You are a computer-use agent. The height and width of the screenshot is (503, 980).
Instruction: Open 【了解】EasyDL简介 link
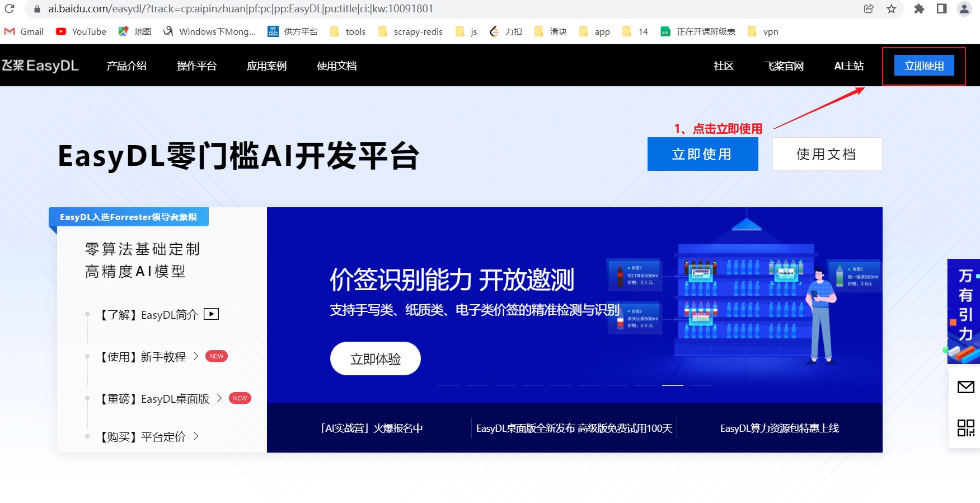148,314
